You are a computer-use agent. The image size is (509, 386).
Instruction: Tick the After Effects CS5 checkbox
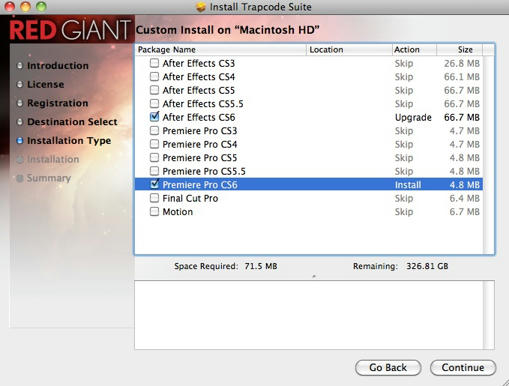coord(154,90)
